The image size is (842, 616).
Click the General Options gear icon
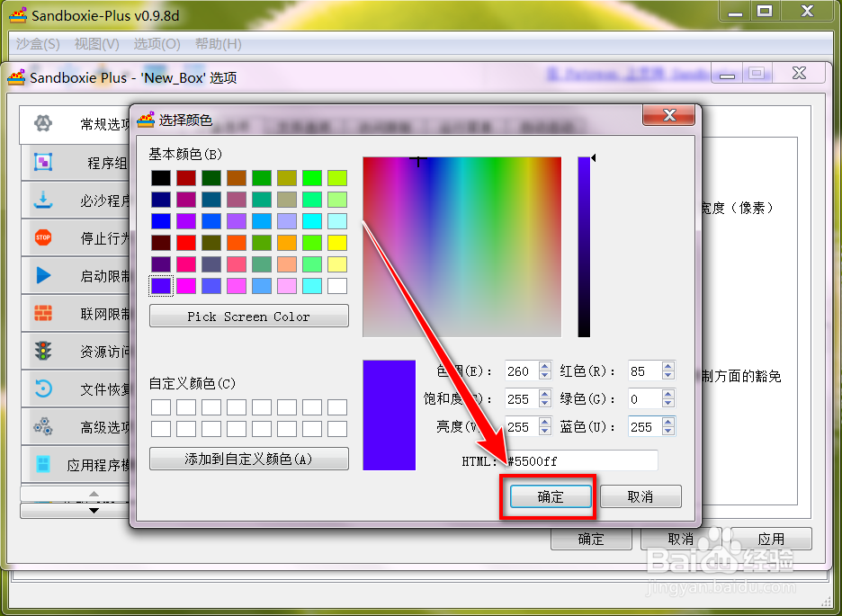43,124
